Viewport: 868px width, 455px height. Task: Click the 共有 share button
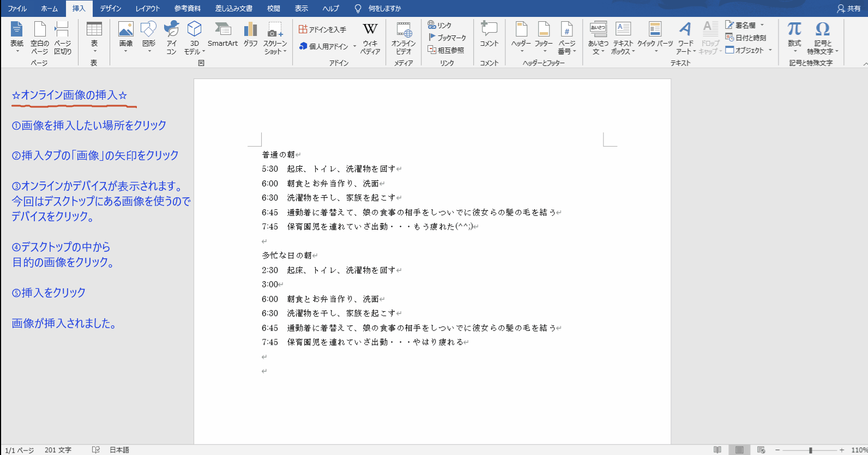(x=849, y=8)
